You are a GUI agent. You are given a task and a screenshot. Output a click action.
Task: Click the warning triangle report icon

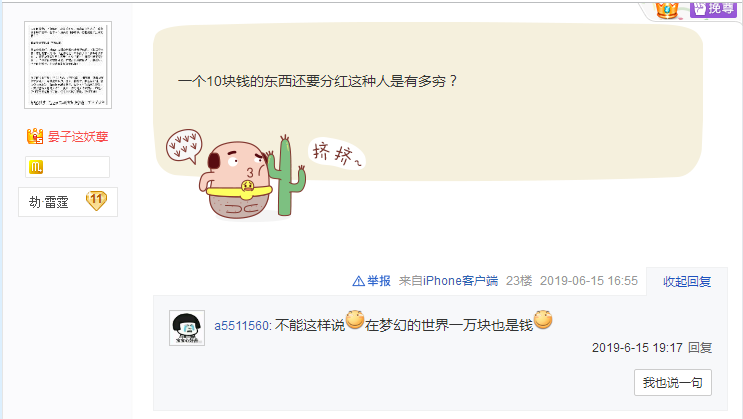359,281
